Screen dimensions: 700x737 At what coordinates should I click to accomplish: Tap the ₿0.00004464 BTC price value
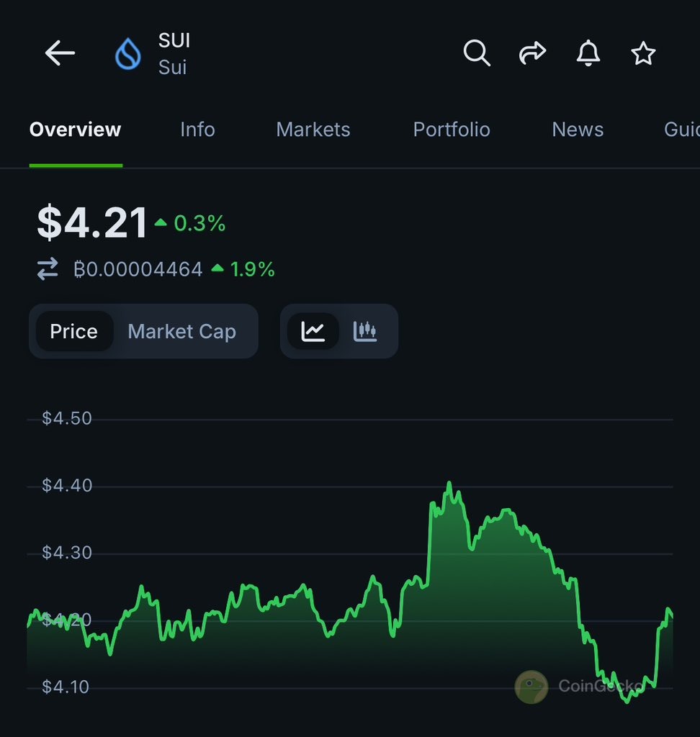138,270
